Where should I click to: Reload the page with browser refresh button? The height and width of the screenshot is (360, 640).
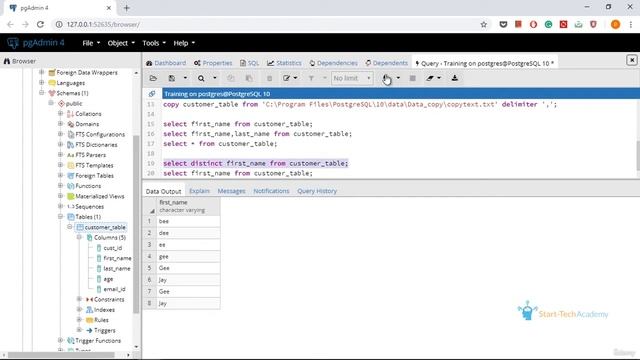tap(40, 24)
